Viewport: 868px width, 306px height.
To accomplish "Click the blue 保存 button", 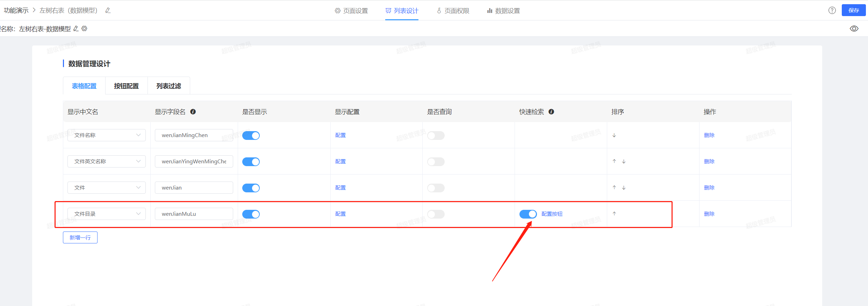I will coord(854,10).
